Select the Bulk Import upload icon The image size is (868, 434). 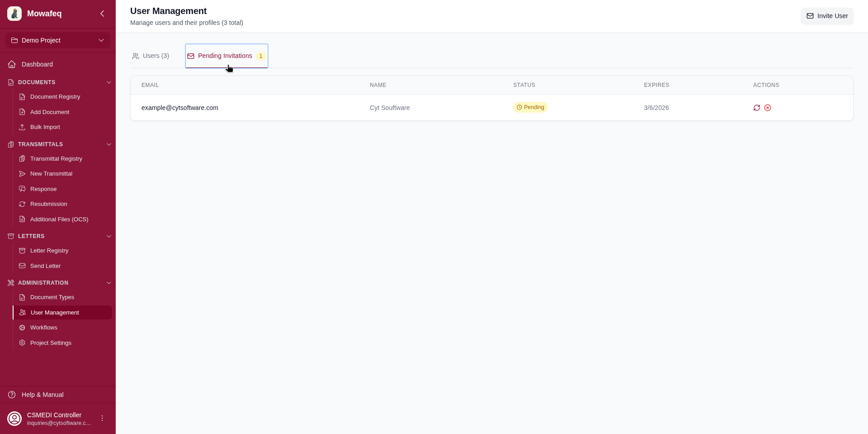point(22,127)
